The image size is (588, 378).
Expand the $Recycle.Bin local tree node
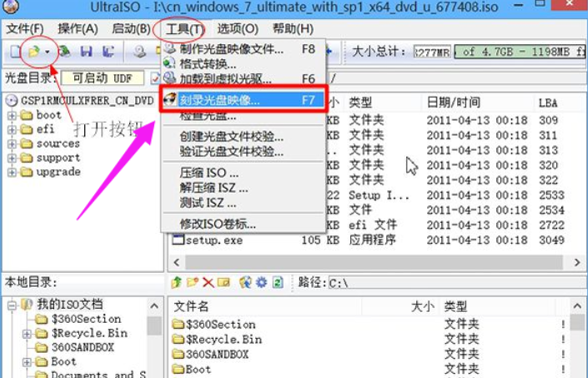[x=27, y=333]
